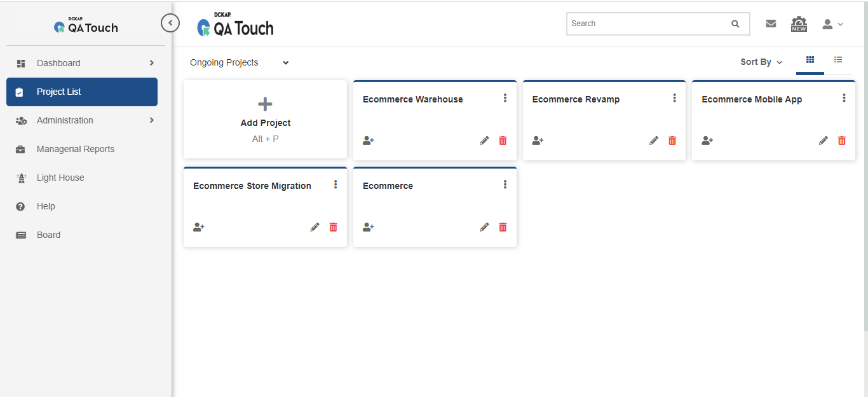
Task: Delete the Ecommerce project card
Action: coord(503,227)
